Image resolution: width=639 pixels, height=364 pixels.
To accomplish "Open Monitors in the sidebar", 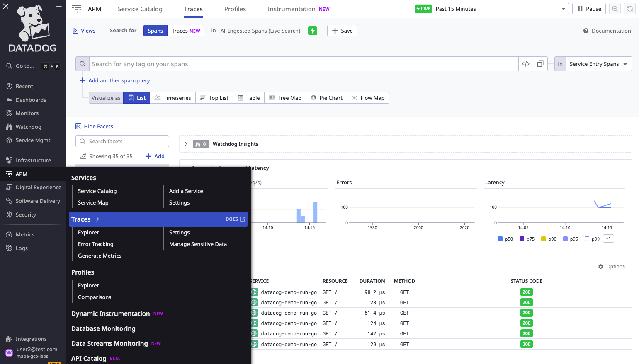I will pyautogui.click(x=27, y=113).
